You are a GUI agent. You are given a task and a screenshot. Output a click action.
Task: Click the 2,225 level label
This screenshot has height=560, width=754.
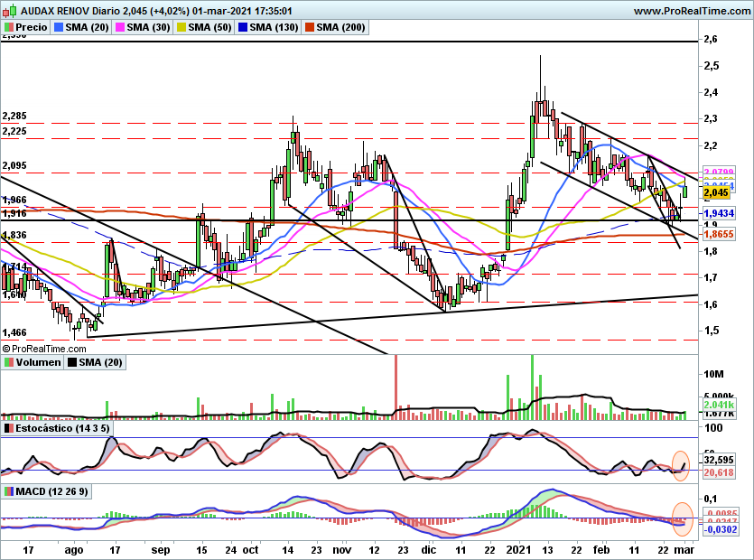pyautogui.click(x=14, y=131)
